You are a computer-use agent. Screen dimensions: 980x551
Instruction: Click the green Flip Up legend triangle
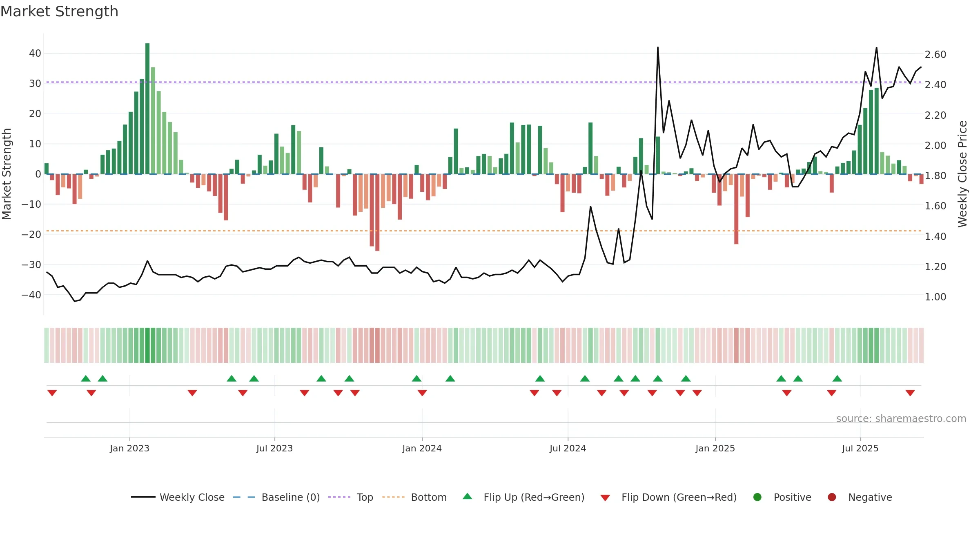(x=468, y=496)
